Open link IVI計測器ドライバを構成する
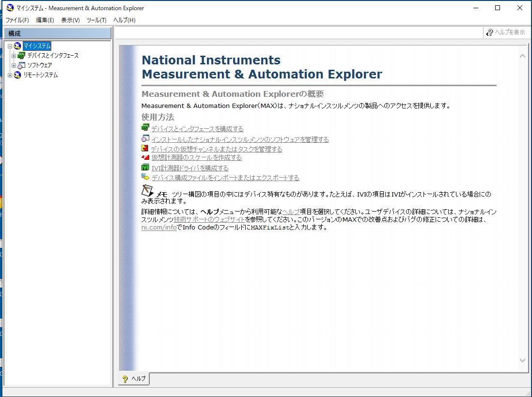The width and height of the screenshot is (532, 397). [190, 168]
